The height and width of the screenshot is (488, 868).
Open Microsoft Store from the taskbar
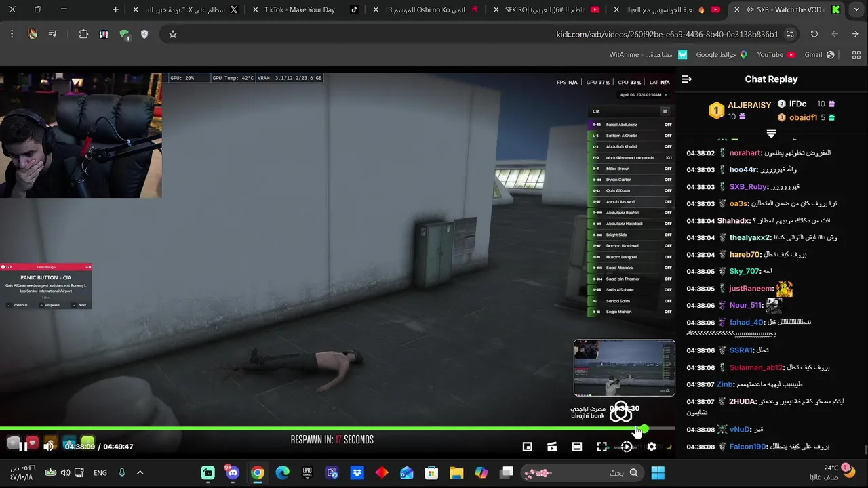click(431, 472)
